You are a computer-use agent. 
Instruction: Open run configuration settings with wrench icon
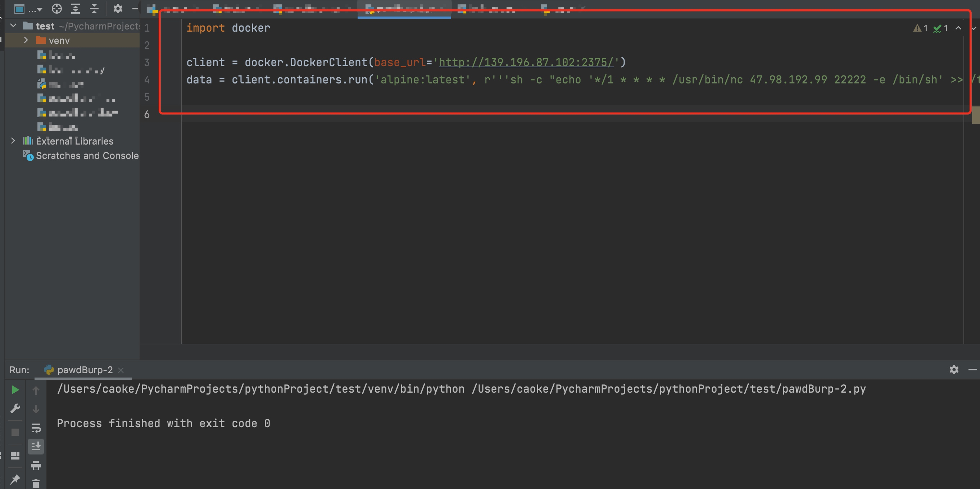(15, 408)
